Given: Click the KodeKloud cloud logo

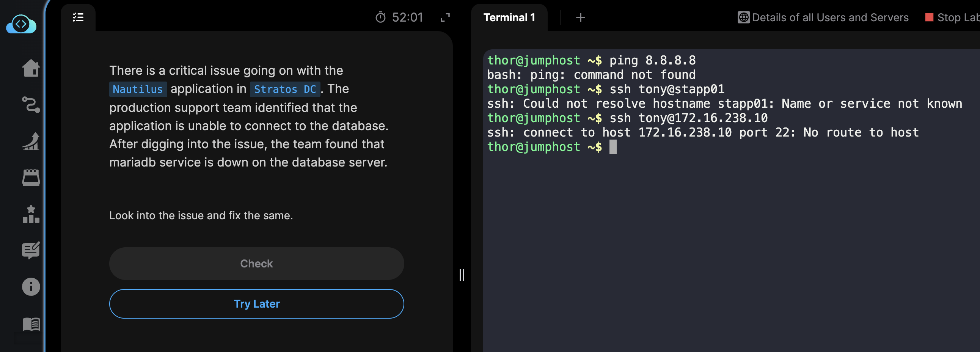Looking at the screenshot, I should coord(21,24).
